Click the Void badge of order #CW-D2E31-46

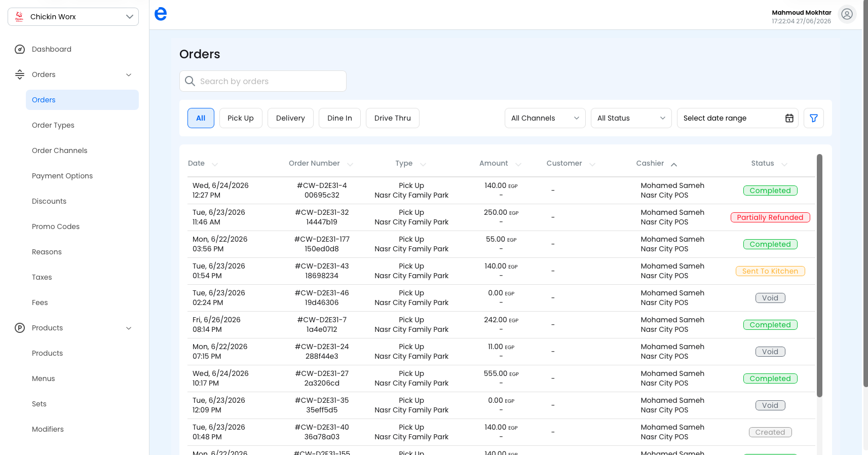coord(770,298)
